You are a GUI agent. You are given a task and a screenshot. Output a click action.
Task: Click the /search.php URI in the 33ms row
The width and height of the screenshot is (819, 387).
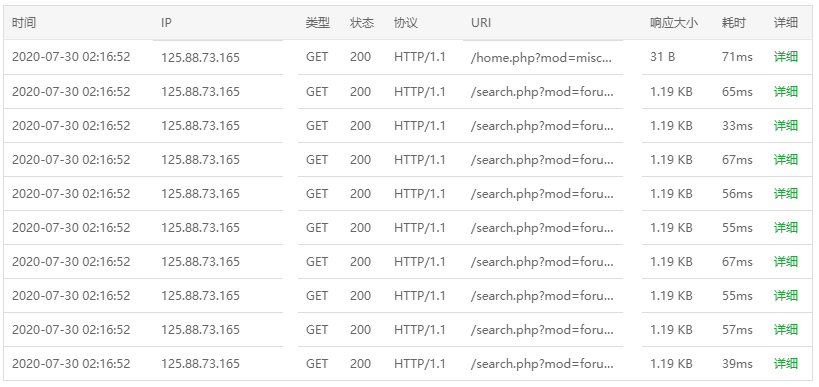click(542, 126)
